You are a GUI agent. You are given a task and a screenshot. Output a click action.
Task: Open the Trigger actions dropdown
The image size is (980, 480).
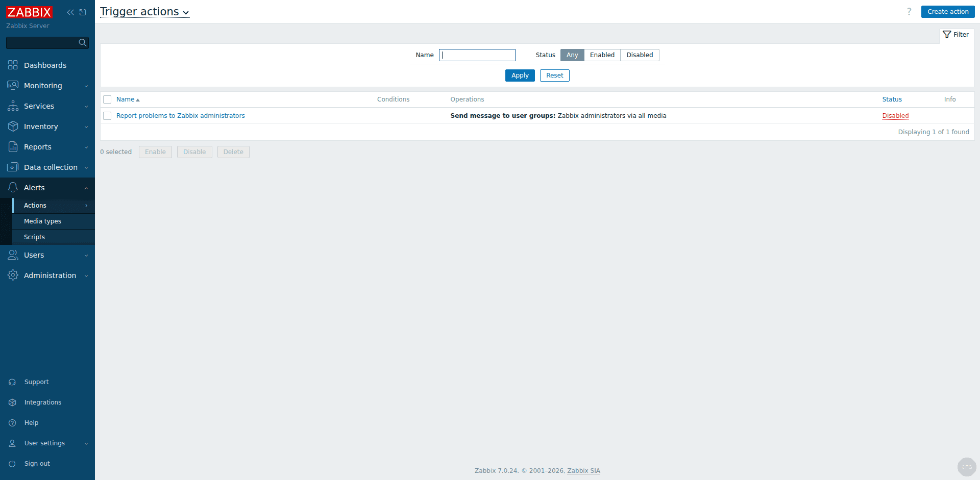(x=144, y=11)
